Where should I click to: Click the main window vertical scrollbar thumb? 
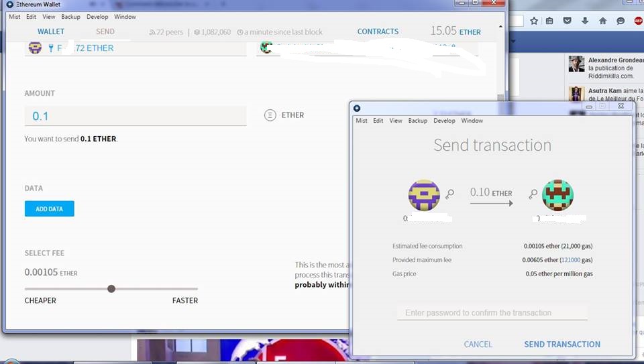pyautogui.click(x=500, y=98)
